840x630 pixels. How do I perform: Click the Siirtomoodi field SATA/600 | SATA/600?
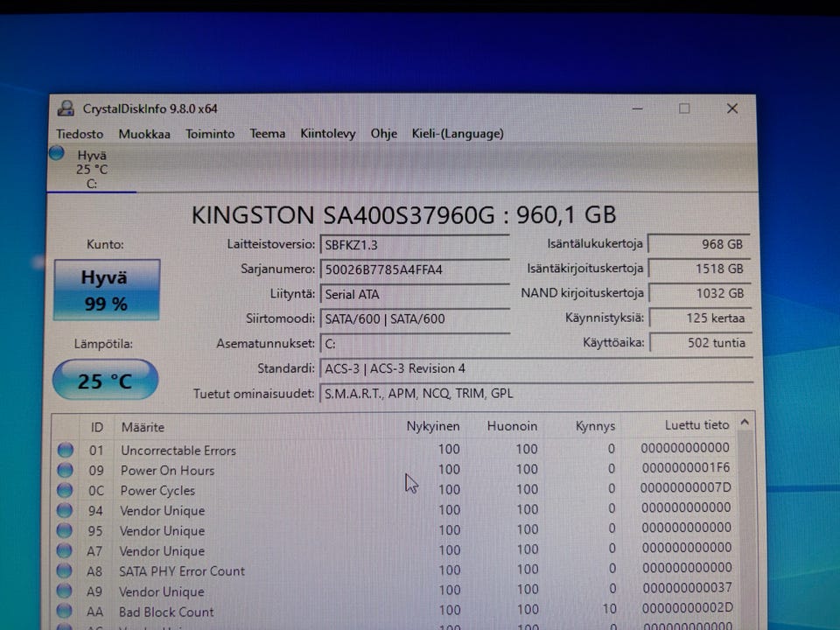(415, 318)
